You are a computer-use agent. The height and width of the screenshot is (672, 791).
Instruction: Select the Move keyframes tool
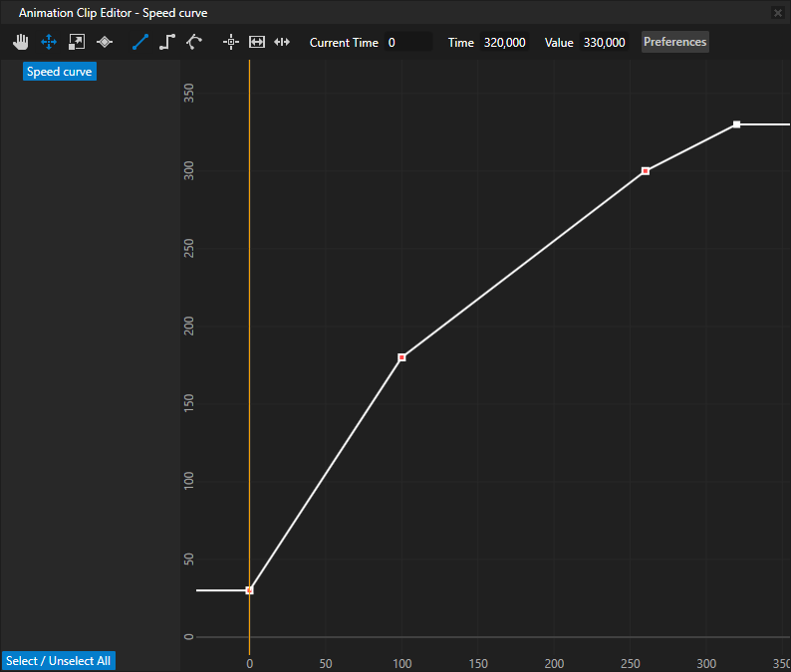pos(48,42)
